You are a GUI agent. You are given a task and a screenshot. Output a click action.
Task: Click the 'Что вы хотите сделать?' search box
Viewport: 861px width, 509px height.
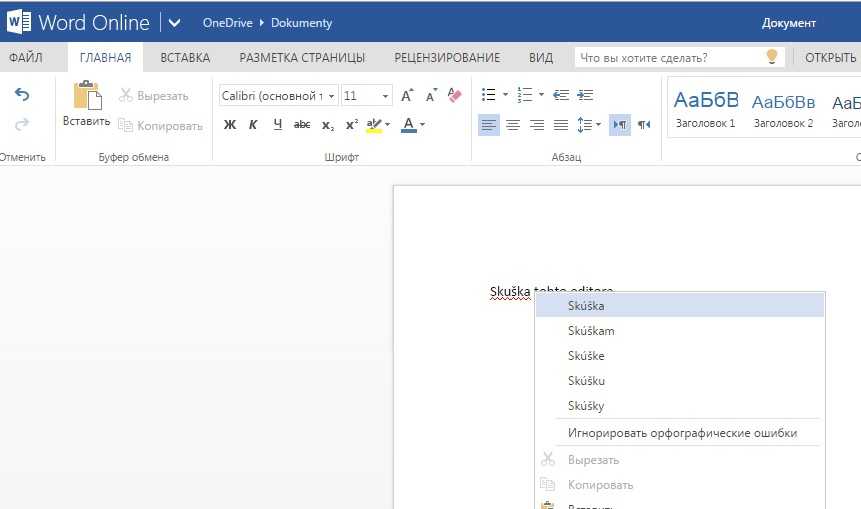click(679, 58)
